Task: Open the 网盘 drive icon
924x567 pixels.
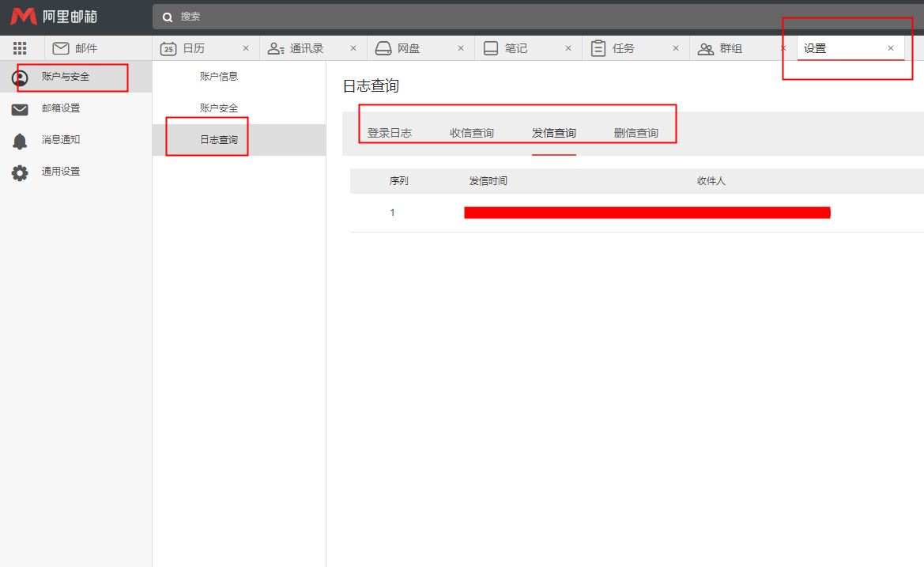Action: pos(383,47)
